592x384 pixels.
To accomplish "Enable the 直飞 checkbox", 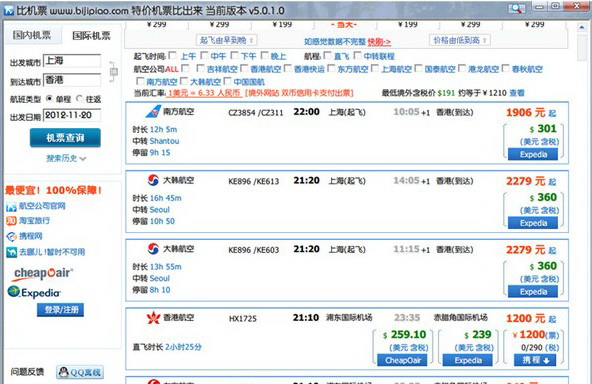I will 328,56.
